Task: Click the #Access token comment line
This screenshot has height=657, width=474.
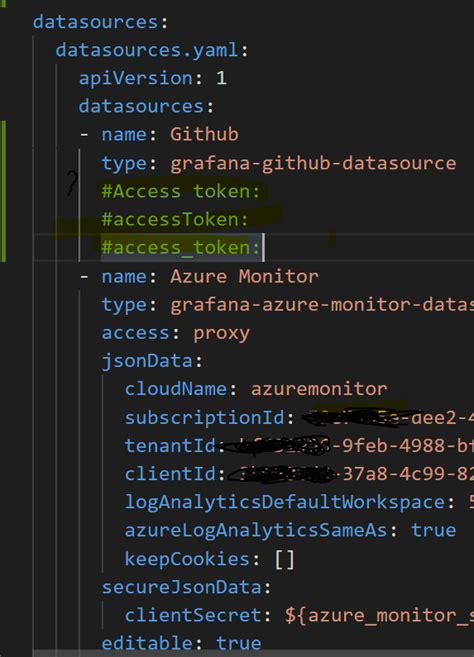Action: (181, 191)
